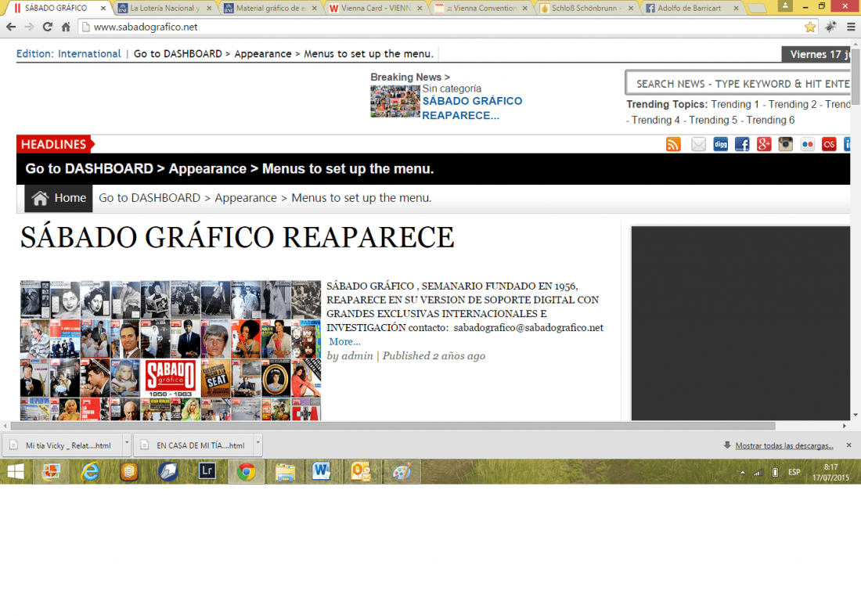Click the ESP language indicator

tap(794, 472)
